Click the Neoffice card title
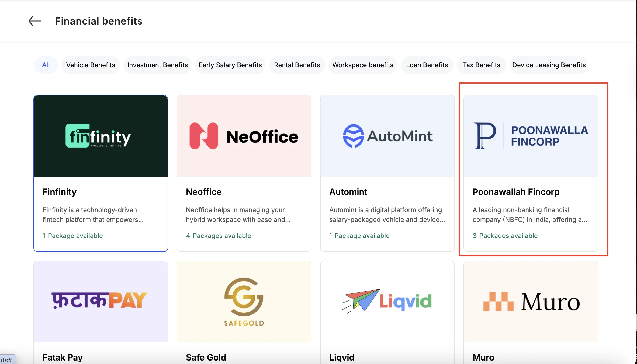 204,192
